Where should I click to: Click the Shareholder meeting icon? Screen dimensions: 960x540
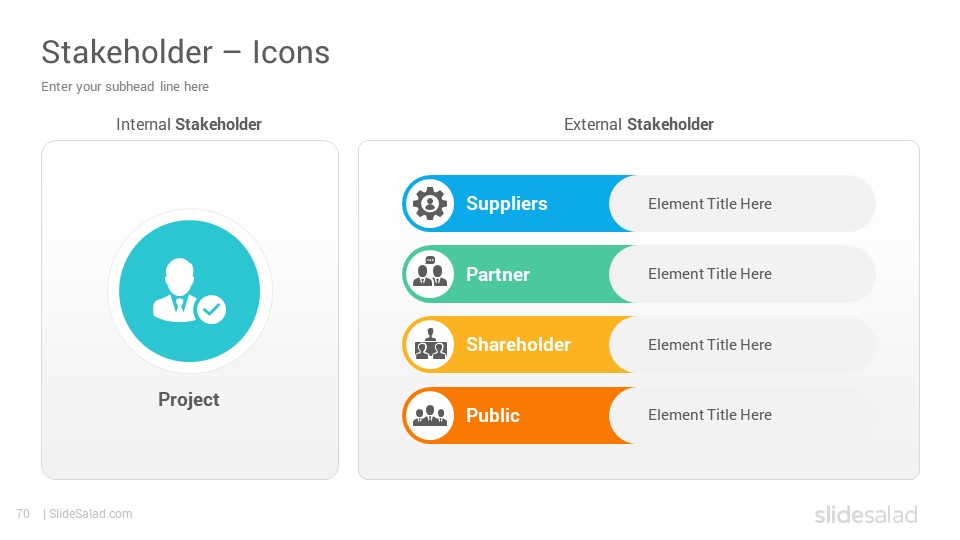pos(430,344)
